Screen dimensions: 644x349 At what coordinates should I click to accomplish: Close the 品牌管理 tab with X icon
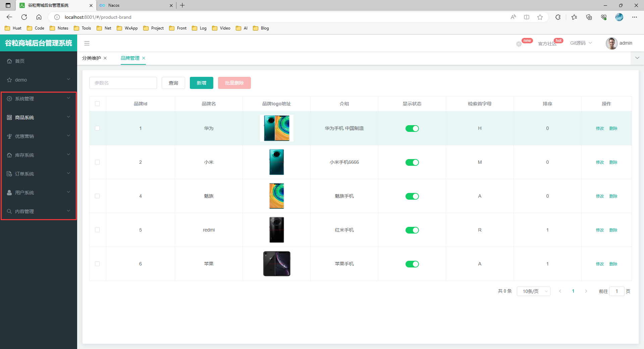[x=144, y=58]
